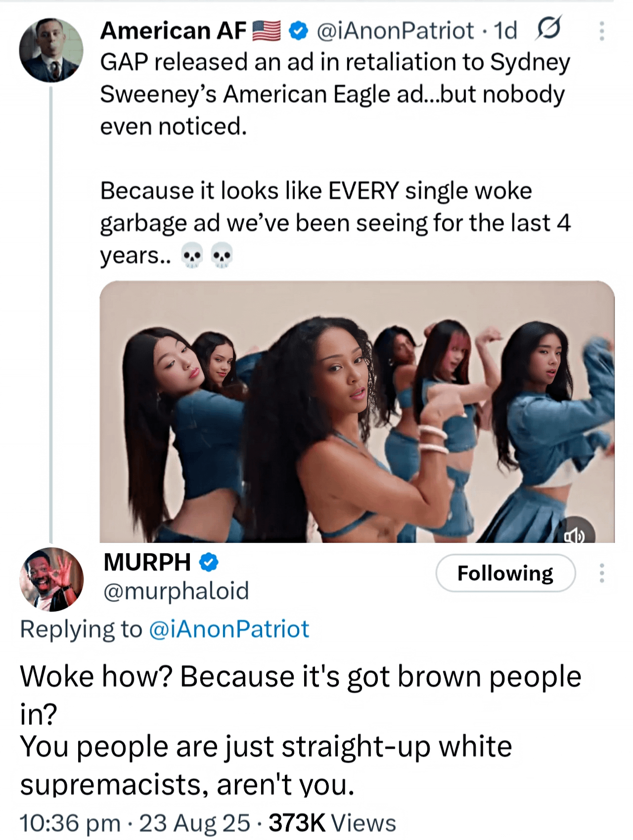
Task: Toggle the Following button for MURPH
Action: (x=505, y=573)
